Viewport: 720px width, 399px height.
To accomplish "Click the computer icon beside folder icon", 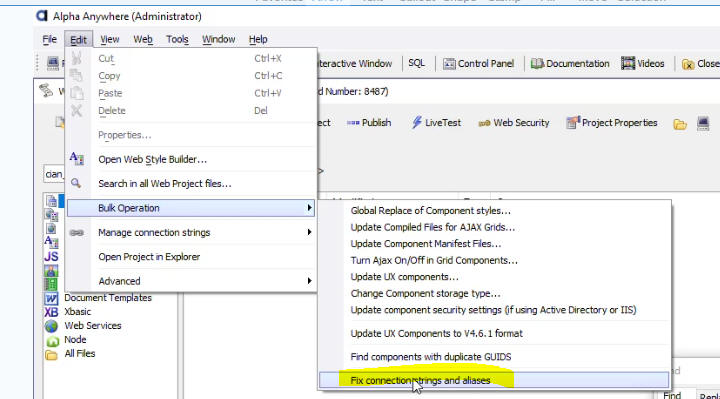I will [703, 123].
